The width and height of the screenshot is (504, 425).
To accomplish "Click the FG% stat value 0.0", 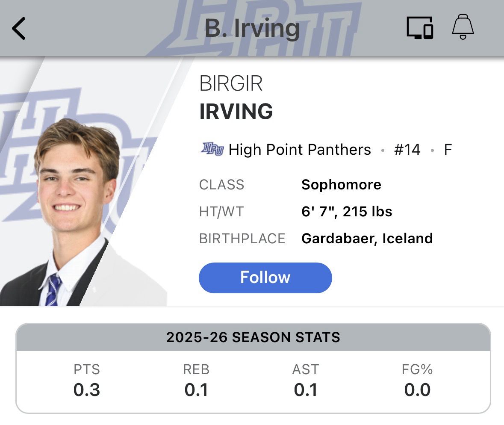I will (x=417, y=390).
